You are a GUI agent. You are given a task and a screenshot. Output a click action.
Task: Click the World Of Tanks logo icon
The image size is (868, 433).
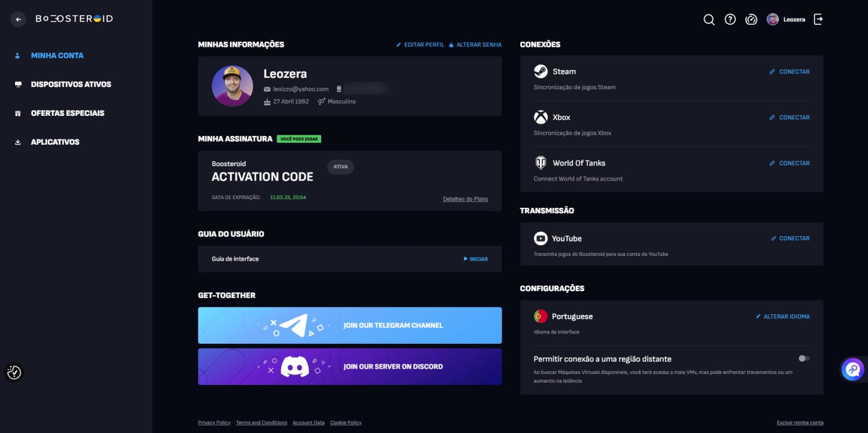click(x=540, y=163)
